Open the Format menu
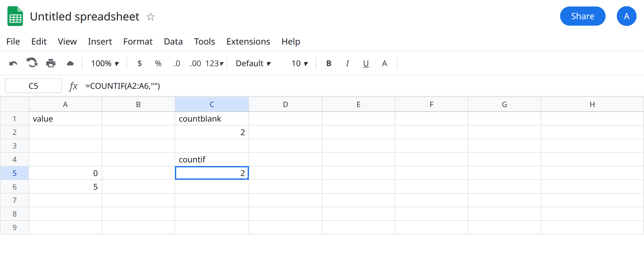Image resolution: width=644 pixels, height=266 pixels. click(x=138, y=41)
